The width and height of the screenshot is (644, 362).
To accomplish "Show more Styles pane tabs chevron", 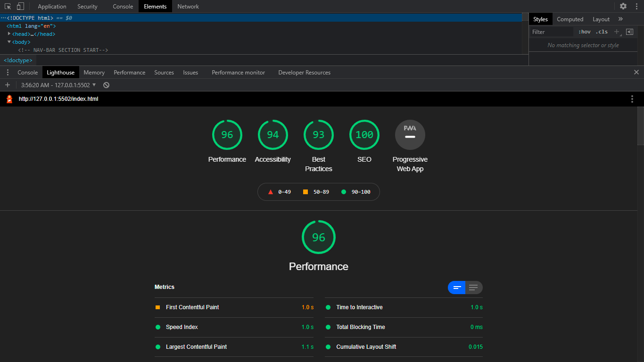I will (620, 19).
